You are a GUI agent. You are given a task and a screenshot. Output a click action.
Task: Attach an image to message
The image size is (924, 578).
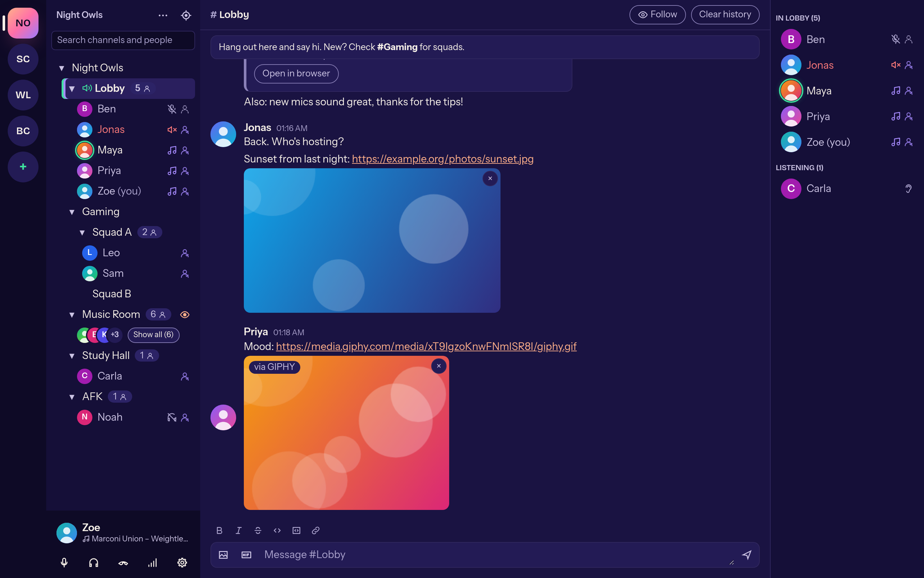click(223, 555)
